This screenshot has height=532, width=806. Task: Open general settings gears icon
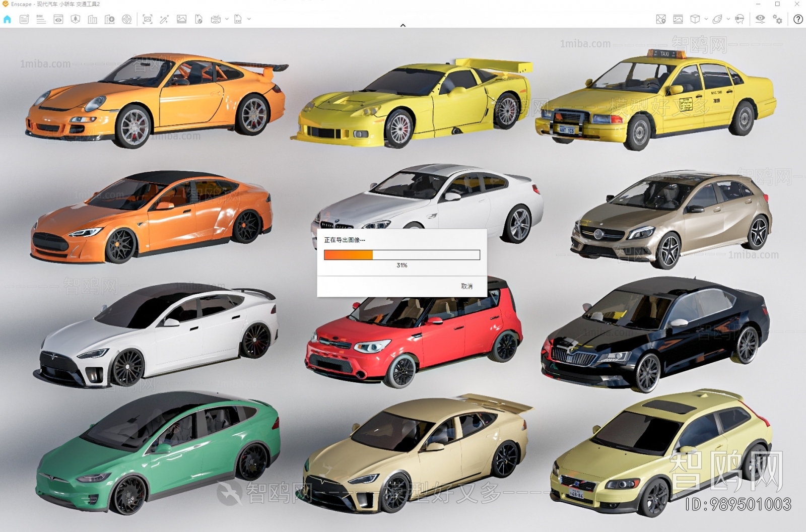tap(778, 20)
